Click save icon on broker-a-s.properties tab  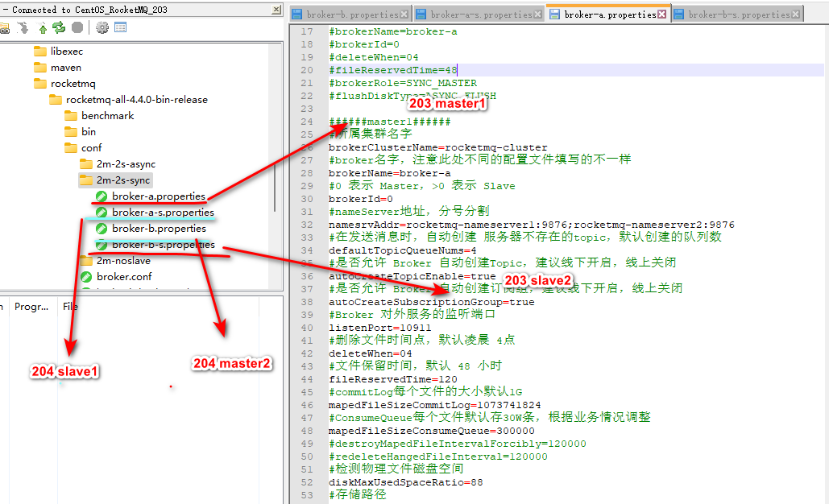422,14
